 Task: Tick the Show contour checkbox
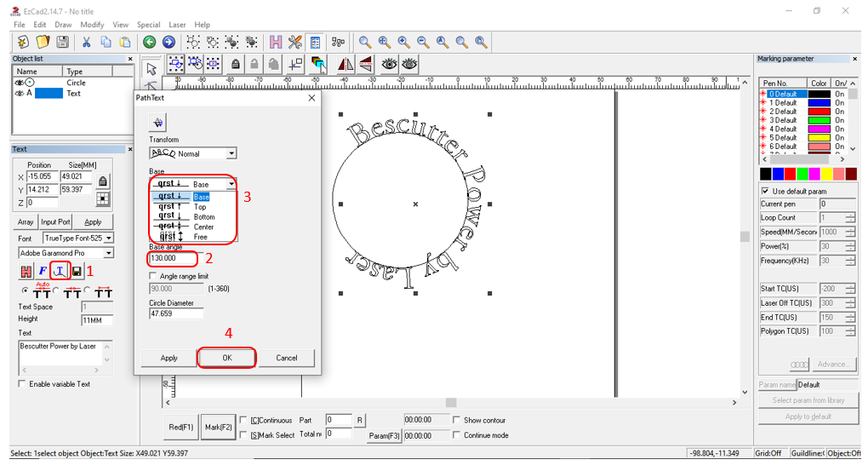pyautogui.click(x=457, y=420)
